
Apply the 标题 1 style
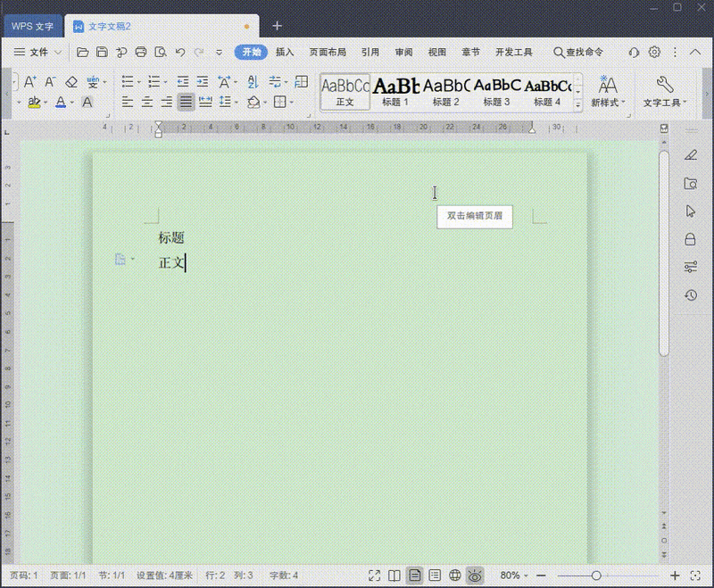[395, 92]
